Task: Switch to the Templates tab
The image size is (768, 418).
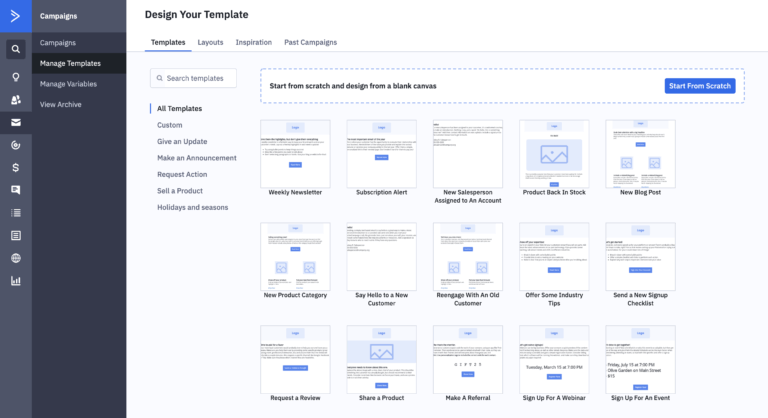Action: tap(168, 42)
